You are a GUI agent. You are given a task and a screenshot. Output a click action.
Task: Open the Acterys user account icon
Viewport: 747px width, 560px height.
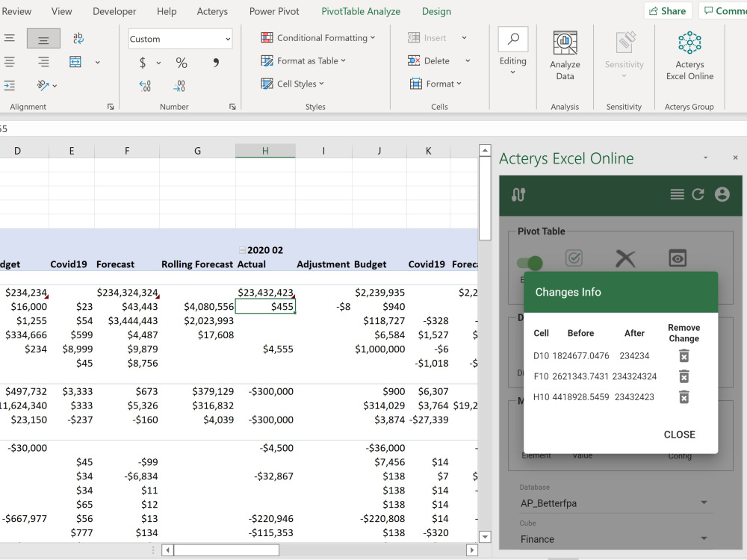pyautogui.click(x=722, y=194)
